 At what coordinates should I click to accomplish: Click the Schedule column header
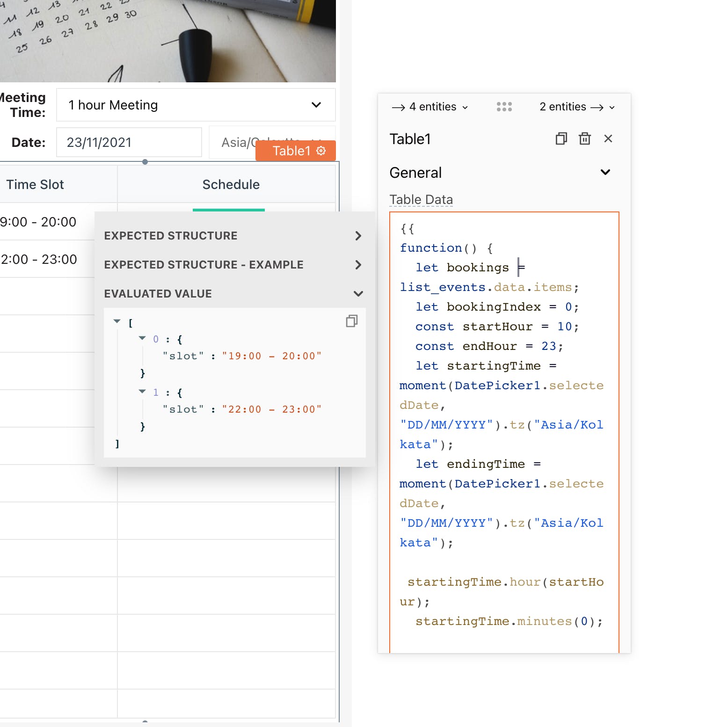point(231,185)
